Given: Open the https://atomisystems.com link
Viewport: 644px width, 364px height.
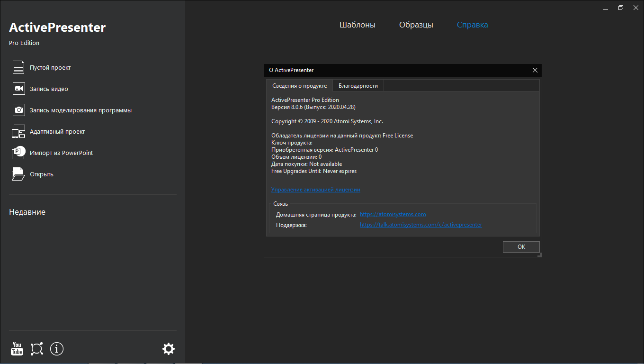Looking at the screenshot, I should tap(393, 214).
